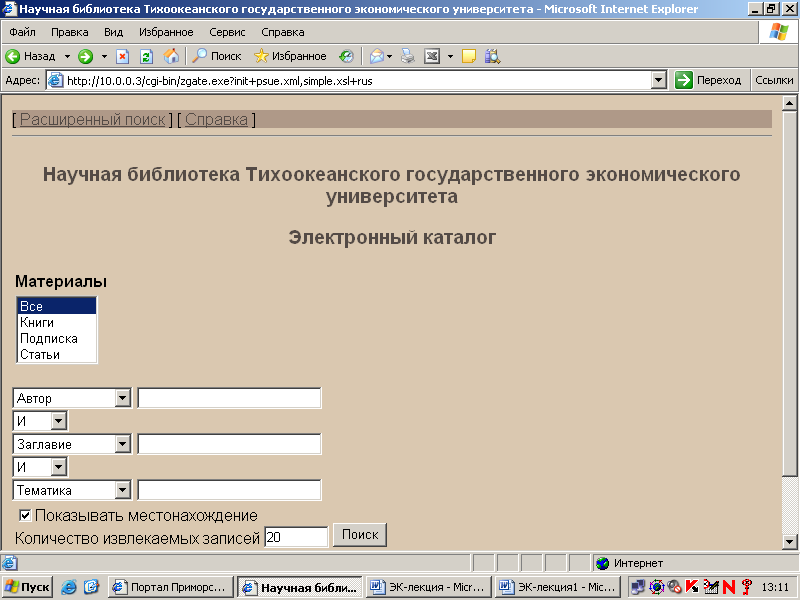800x600 pixels.
Task: Toggle Показывать местонахождение checkbox
Action: (25, 515)
